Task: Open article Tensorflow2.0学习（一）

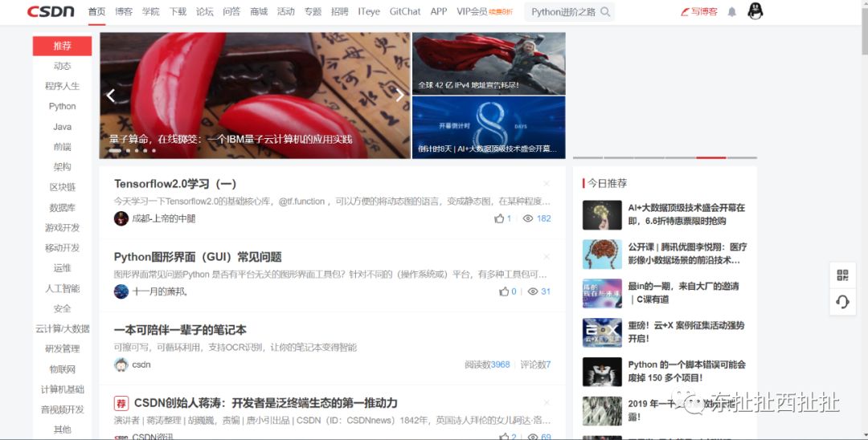Action: coord(175,184)
